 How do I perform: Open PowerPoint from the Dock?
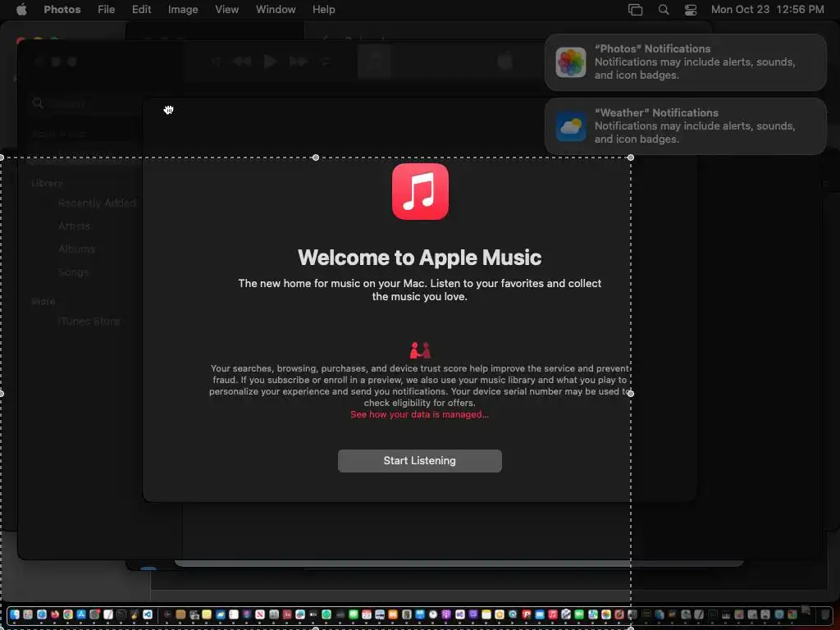(527, 614)
